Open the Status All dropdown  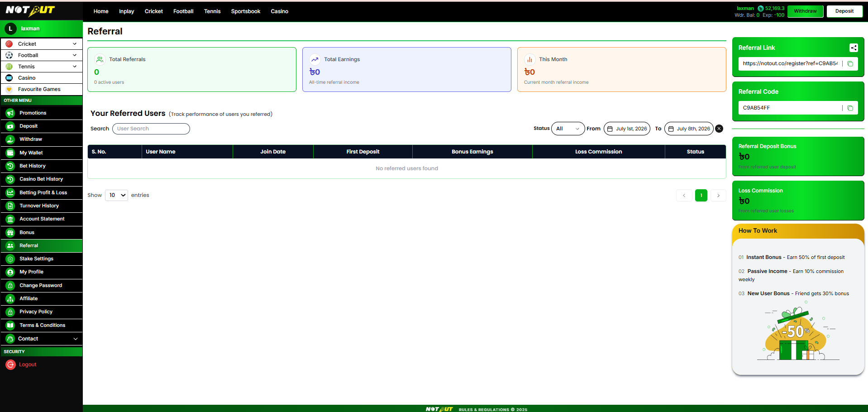pyautogui.click(x=568, y=129)
